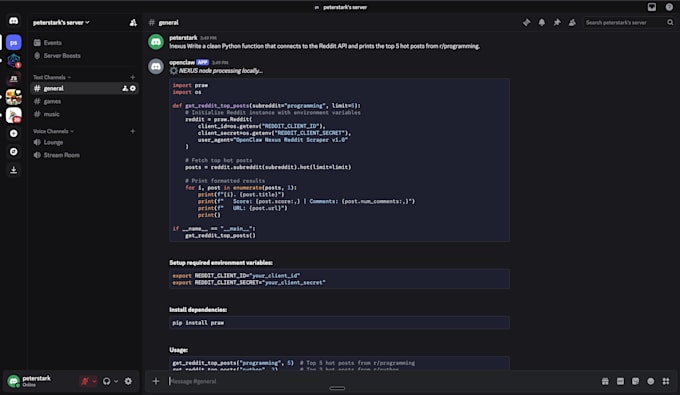680x395 pixels.
Task: Click openclaw bot username
Action: [182, 62]
